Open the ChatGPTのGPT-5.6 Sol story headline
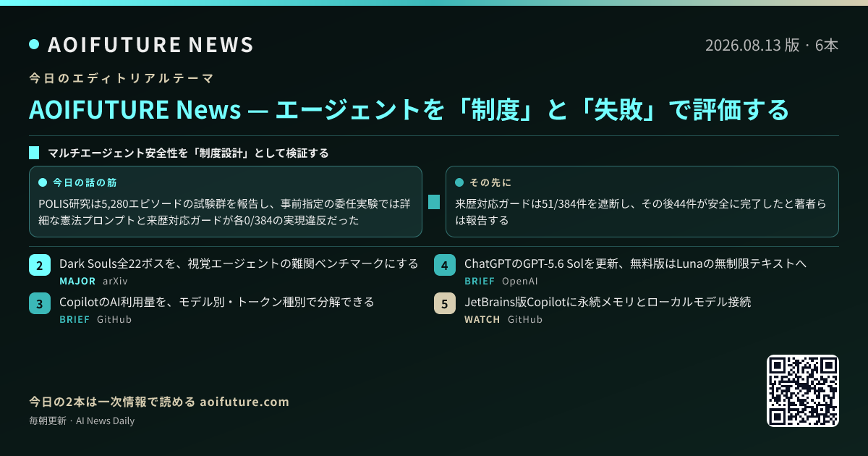Viewport: 868px width, 456px height. click(x=635, y=263)
